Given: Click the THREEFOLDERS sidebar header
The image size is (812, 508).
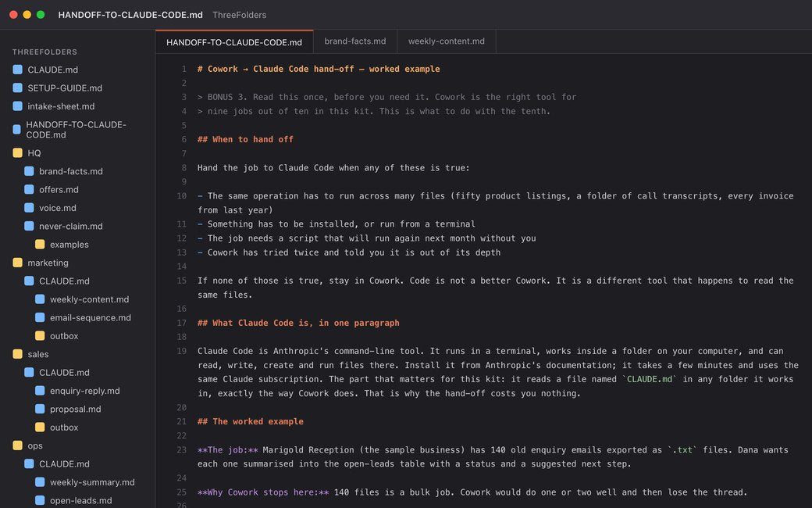Looking at the screenshot, I should click(45, 52).
